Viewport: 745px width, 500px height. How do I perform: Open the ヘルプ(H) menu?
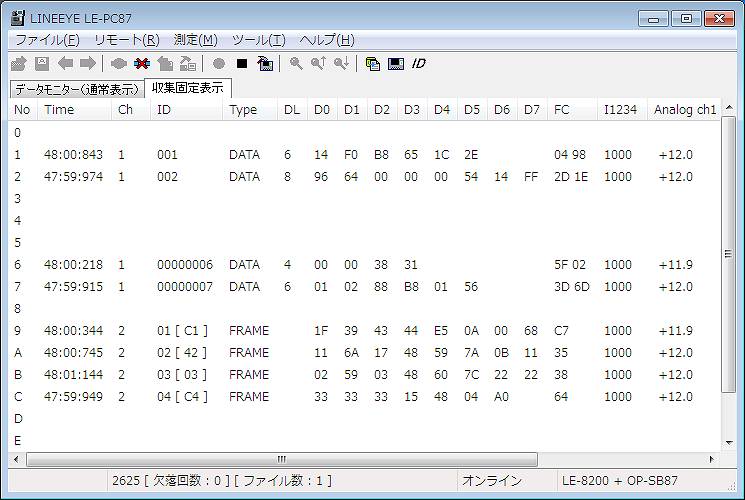(x=327, y=40)
